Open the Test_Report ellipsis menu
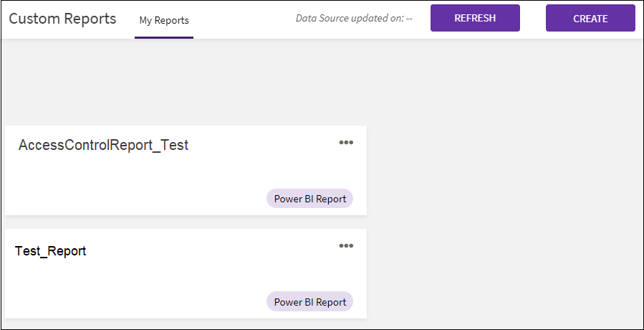Viewport: 644px width, 330px height. (x=346, y=246)
